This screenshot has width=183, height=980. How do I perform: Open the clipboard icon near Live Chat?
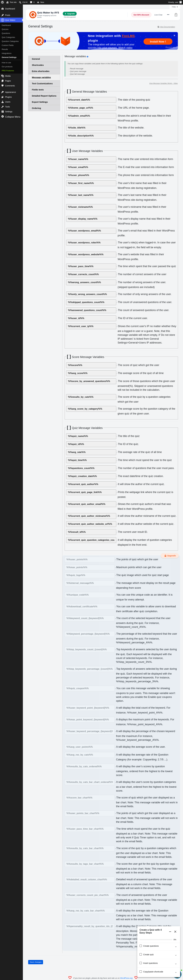(x=176, y=15)
